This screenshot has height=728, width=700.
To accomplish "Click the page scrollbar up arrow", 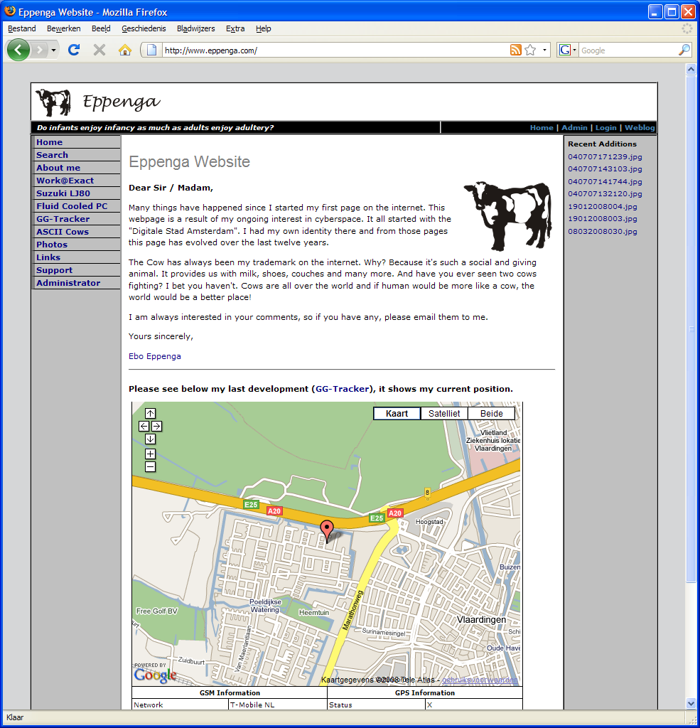I will (691, 70).
